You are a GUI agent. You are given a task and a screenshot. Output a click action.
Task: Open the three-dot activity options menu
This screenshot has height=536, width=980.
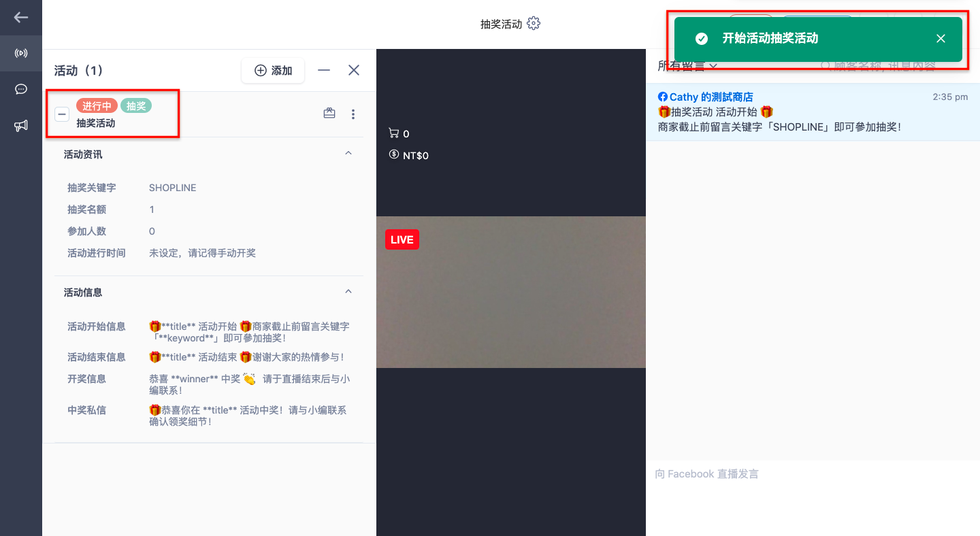[x=353, y=114]
